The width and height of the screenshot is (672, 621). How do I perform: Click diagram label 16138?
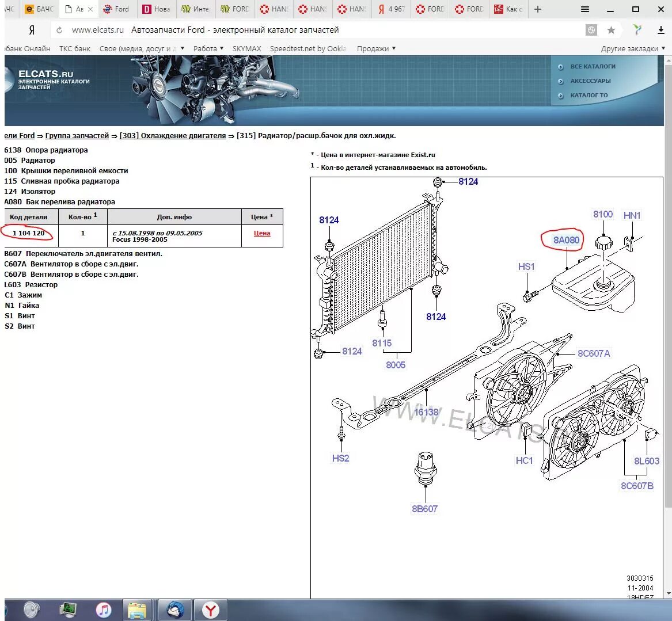[x=426, y=412]
